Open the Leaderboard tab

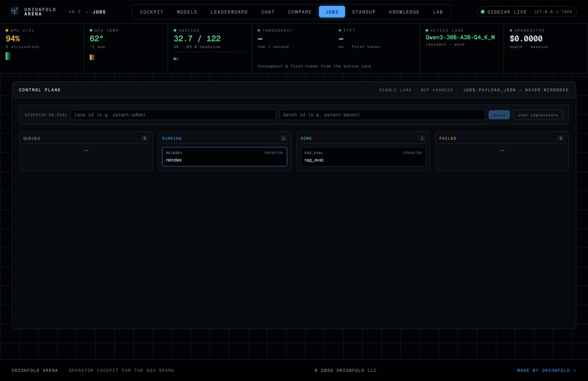point(229,12)
